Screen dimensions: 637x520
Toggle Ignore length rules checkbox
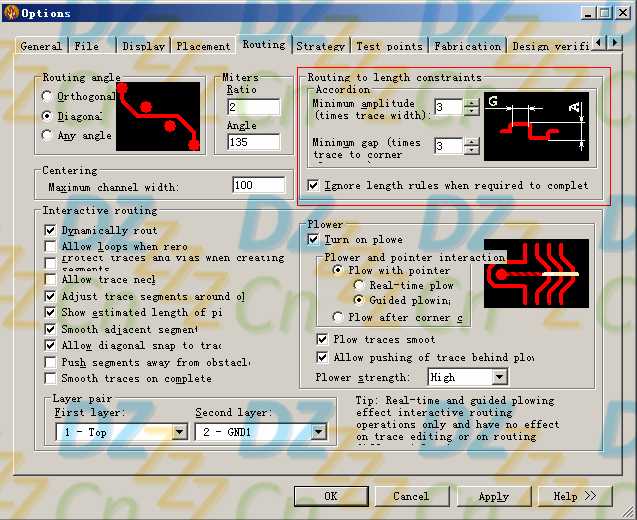click(x=313, y=186)
